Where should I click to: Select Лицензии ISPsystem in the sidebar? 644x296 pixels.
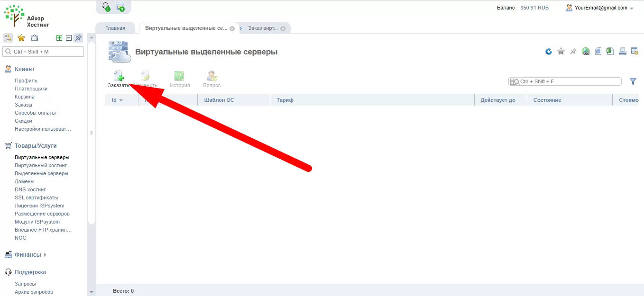39,206
